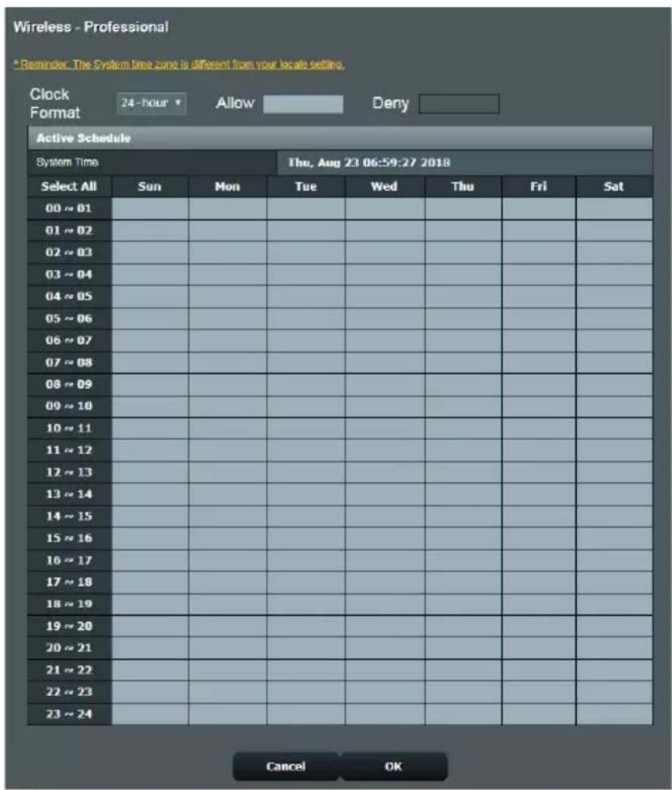This screenshot has width=672, height=790.
Task: Select the 17 ~ 18 row label
Action: click(x=70, y=582)
